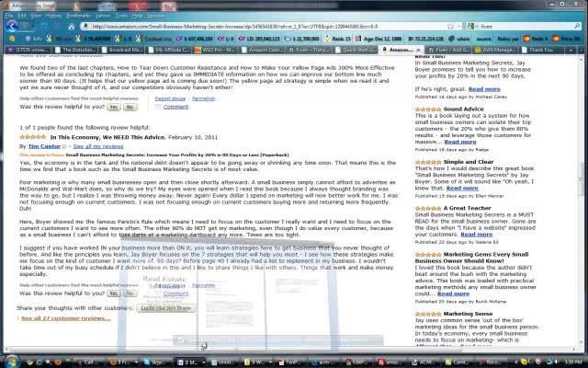Expand grouped Firefox windows in taskbar

(x=136, y=362)
